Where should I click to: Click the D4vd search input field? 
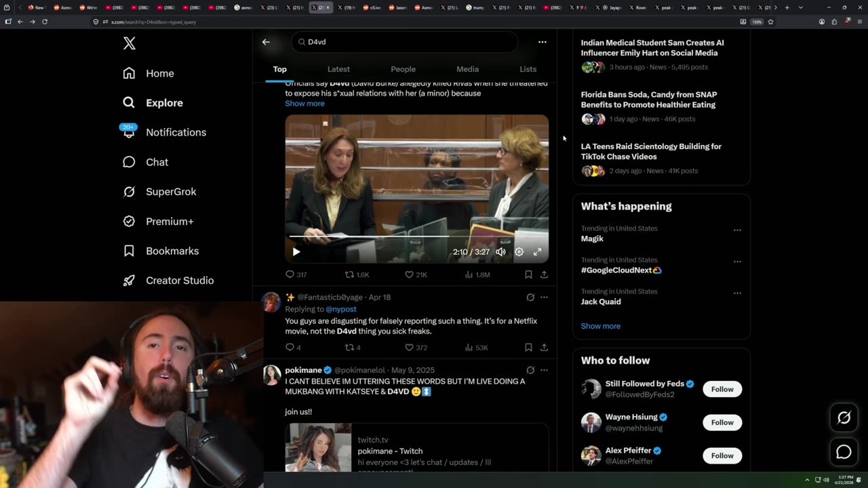pos(405,42)
